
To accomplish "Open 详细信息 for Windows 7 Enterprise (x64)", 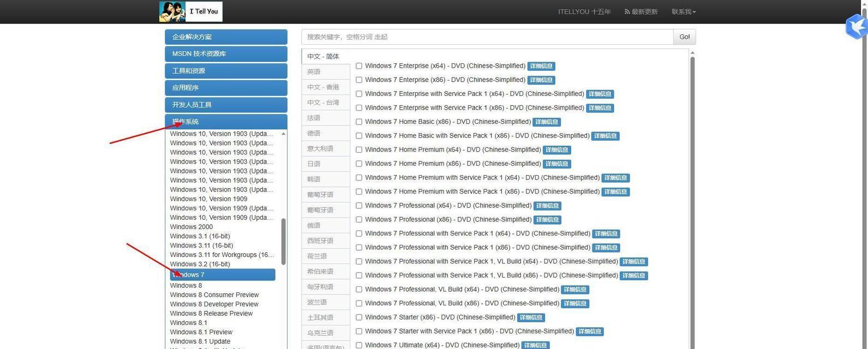I will 541,66.
